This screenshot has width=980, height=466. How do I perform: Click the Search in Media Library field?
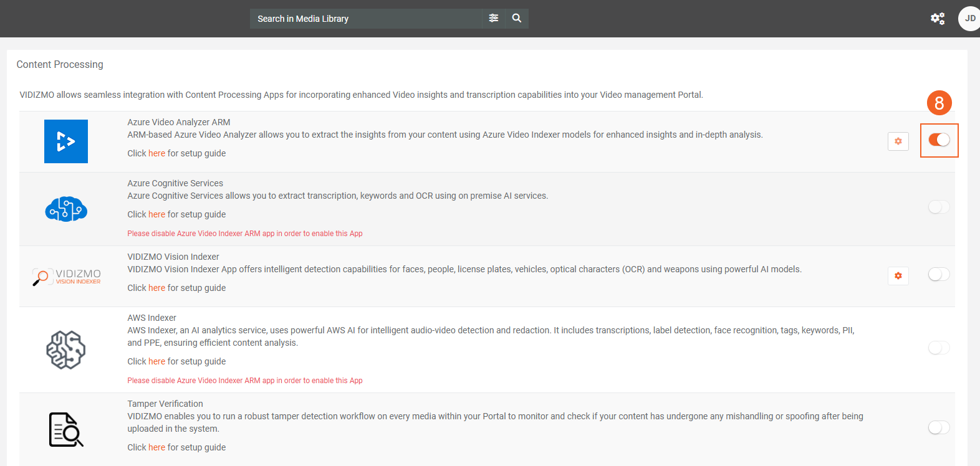[x=366, y=19]
